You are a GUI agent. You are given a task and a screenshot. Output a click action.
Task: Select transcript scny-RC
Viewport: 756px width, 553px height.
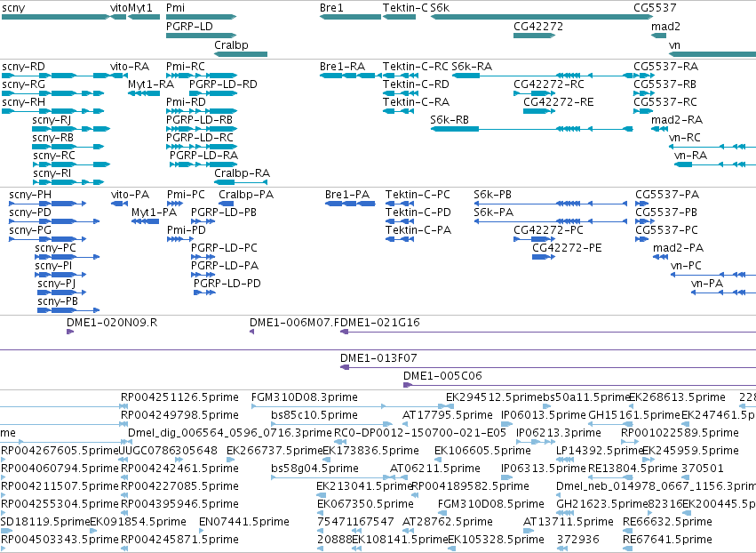[54, 156]
